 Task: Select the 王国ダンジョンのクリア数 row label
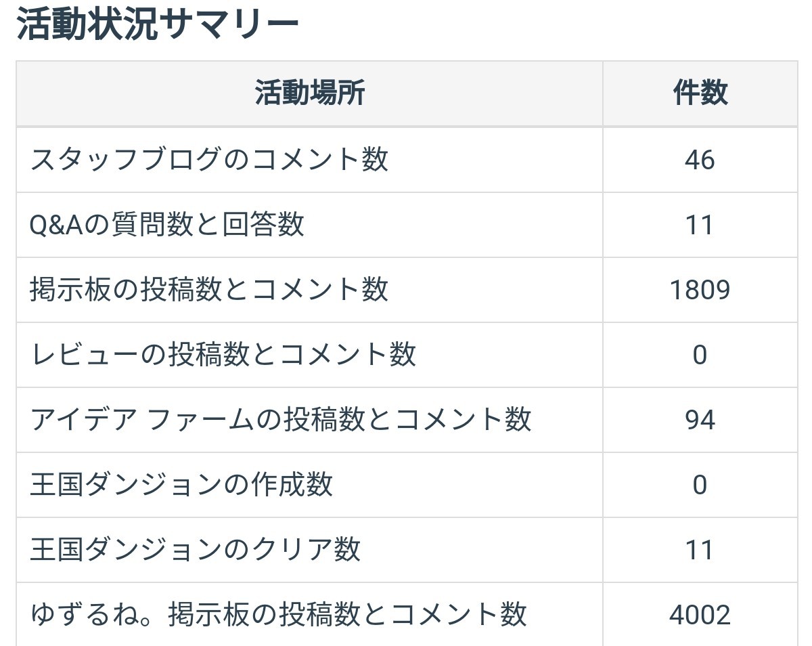pos(195,550)
